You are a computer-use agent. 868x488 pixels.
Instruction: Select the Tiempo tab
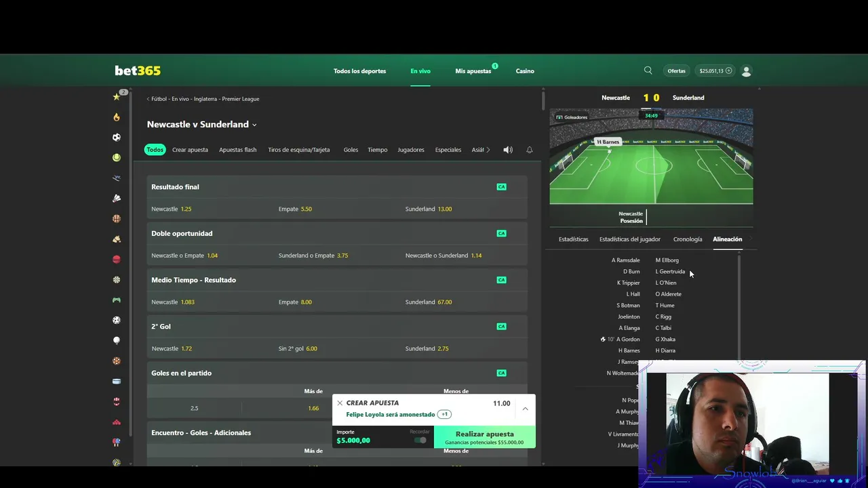pos(377,150)
